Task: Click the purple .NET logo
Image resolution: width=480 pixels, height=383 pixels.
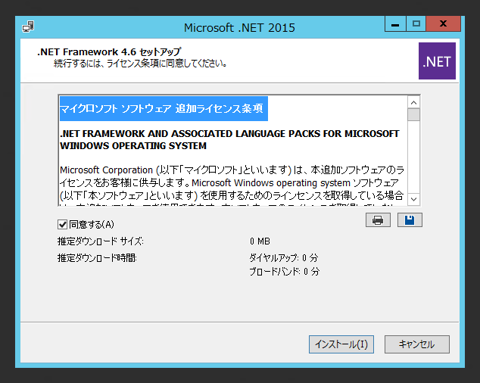Action: [x=437, y=61]
